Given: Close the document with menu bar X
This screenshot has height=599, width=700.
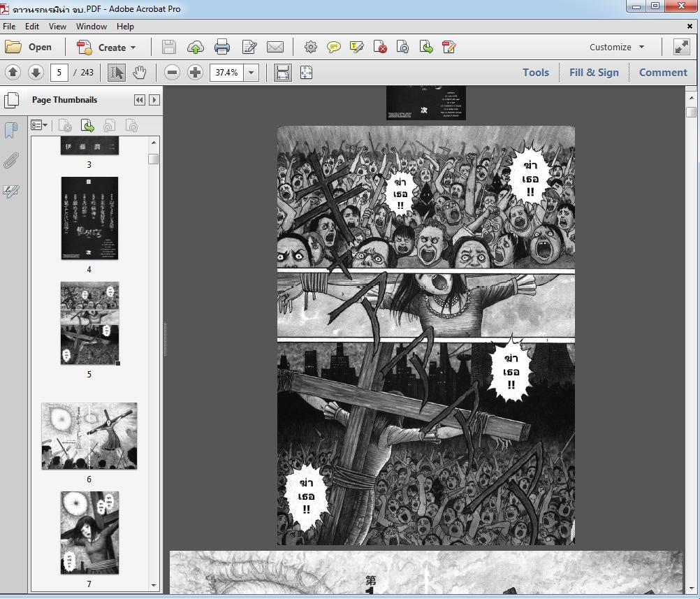Looking at the screenshot, I should coord(690,27).
